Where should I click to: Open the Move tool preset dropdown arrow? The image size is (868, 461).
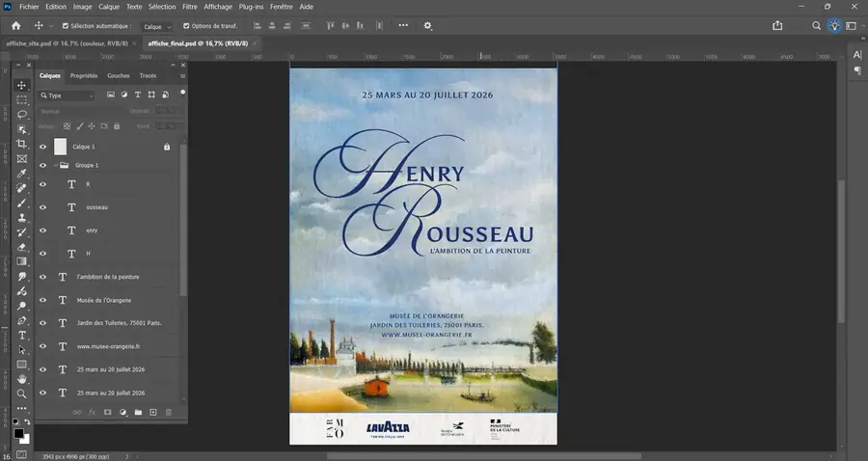click(51, 26)
